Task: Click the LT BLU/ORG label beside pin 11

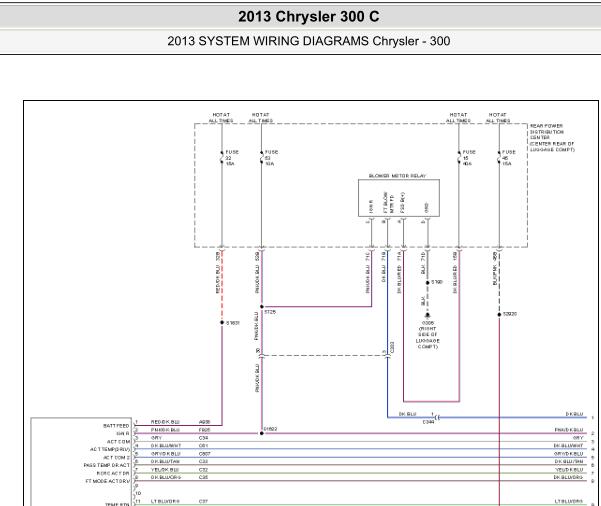Action: coord(165,501)
